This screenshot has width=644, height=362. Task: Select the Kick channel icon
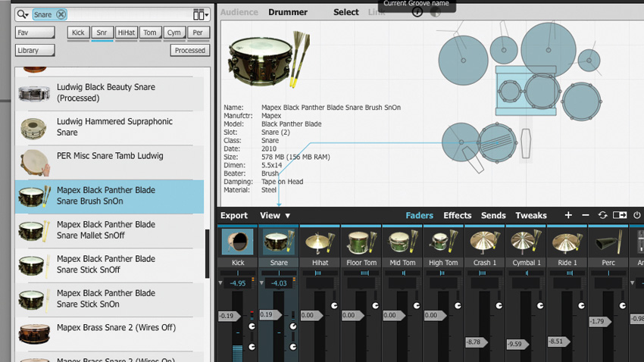(x=237, y=242)
